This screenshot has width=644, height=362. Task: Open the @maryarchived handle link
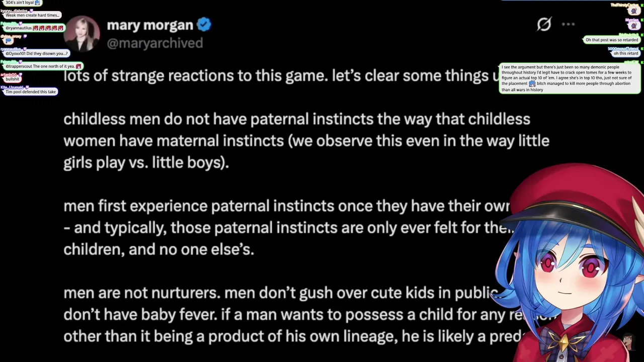pos(155,43)
